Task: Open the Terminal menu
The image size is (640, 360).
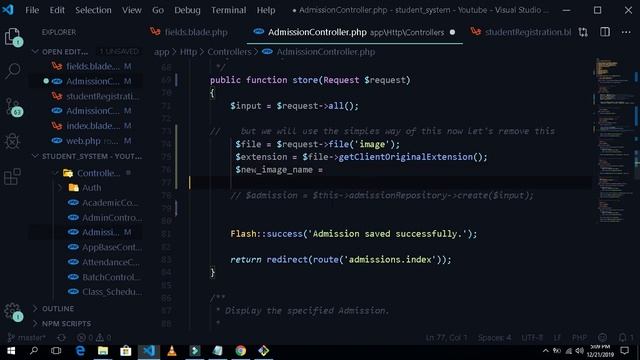Action: tap(229, 10)
